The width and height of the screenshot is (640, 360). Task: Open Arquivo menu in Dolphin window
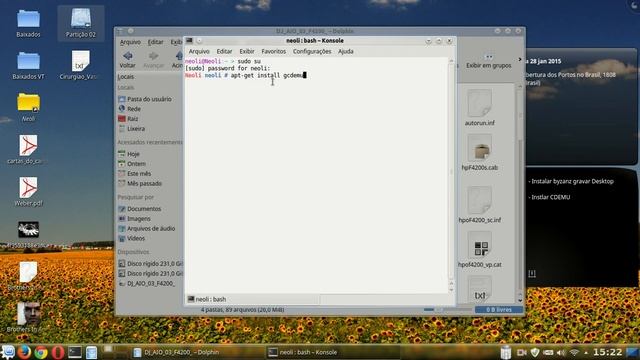130,42
